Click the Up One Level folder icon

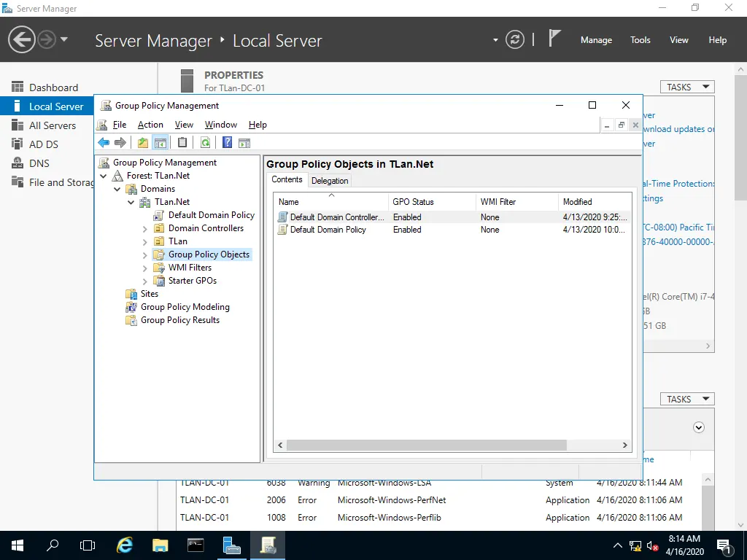coord(142,142)
